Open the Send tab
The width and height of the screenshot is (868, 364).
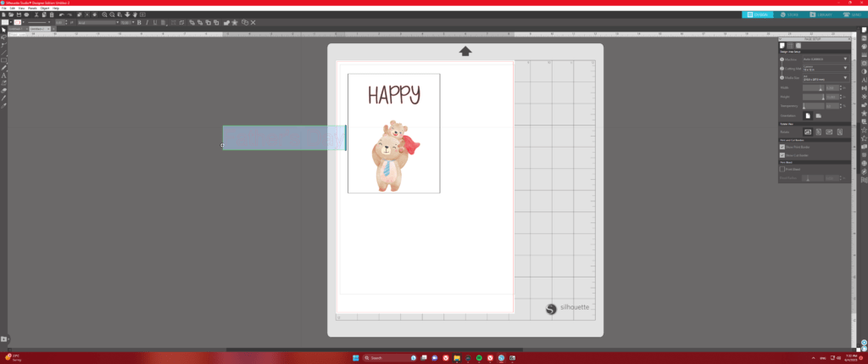coord(852,14)
